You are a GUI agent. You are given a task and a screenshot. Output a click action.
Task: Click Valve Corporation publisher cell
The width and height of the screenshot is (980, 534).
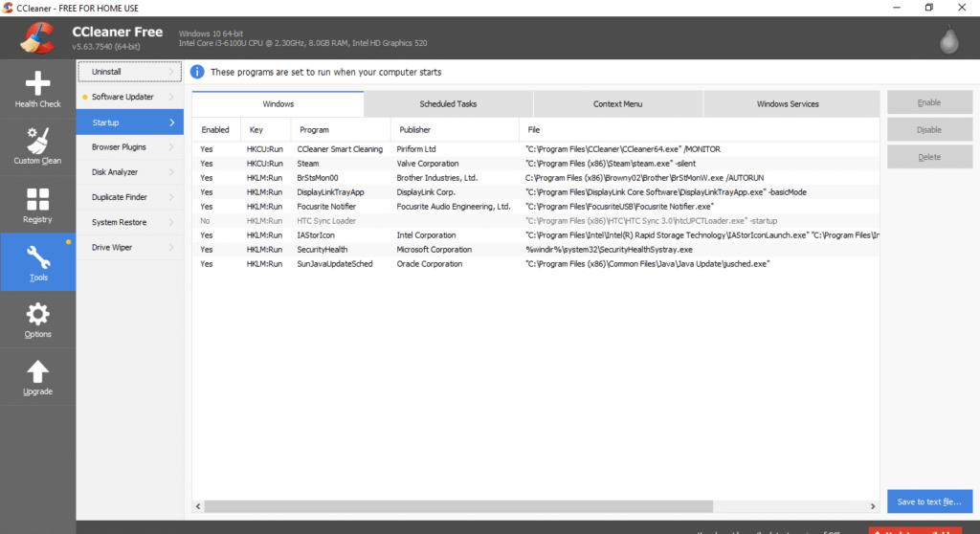coord(428,164)
